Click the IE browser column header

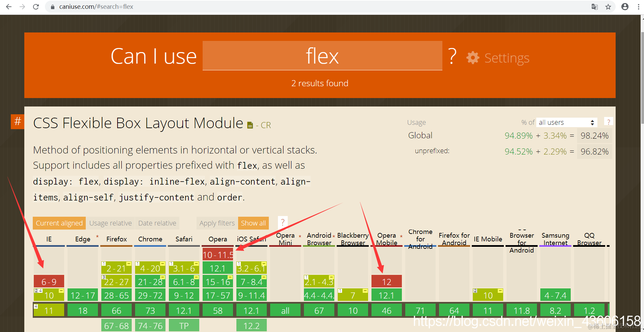pos(49,239)
